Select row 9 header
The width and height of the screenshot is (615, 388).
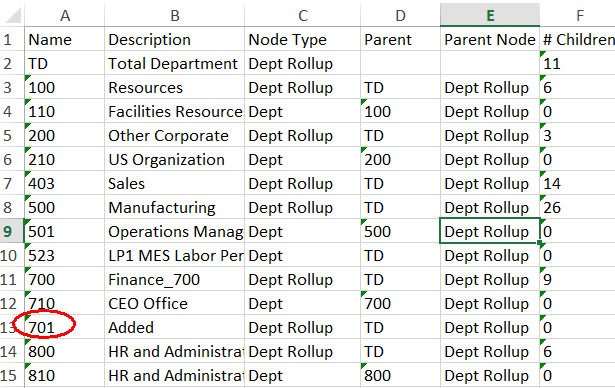click(x=8, y=231)
